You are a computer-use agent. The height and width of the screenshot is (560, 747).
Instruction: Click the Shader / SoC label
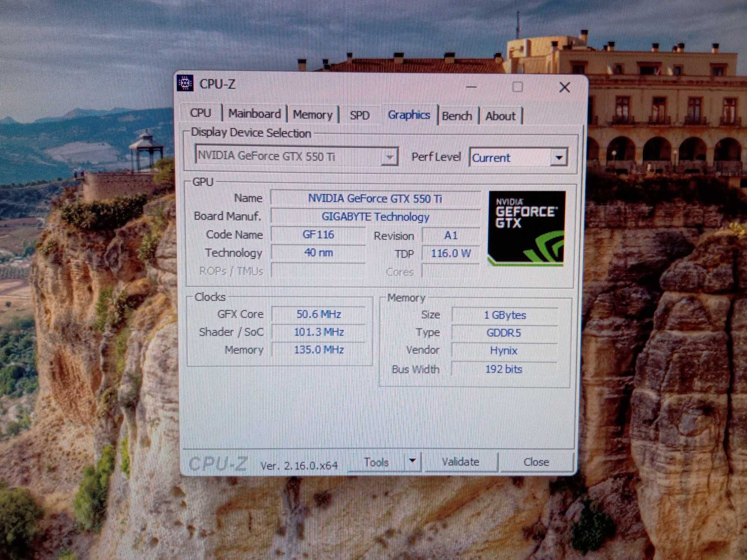pyautogui.click(x=231, y=332)
